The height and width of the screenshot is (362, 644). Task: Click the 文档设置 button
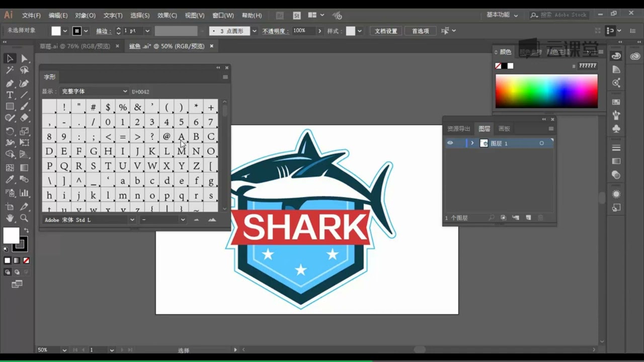point(386,31)
